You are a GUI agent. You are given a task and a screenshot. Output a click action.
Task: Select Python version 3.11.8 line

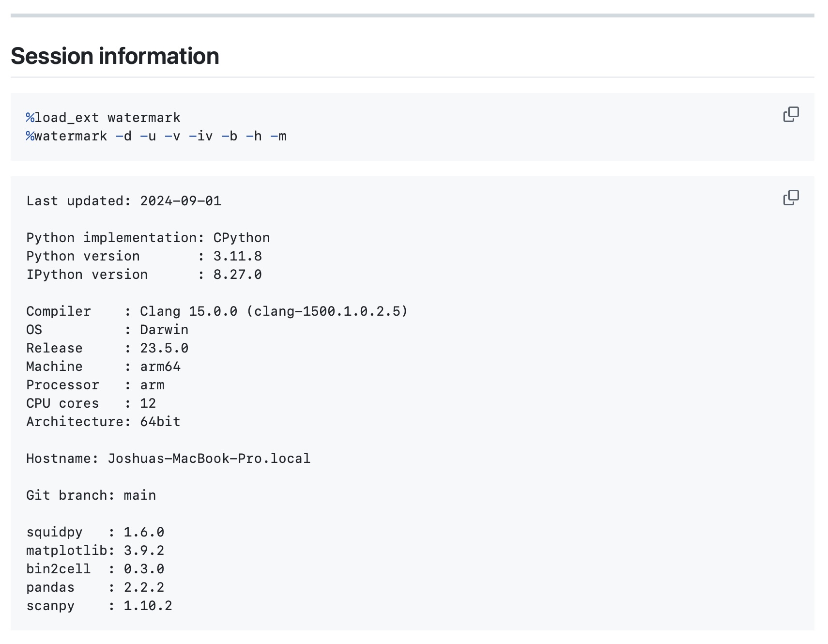pyautogui.click(x=144, y=256)
